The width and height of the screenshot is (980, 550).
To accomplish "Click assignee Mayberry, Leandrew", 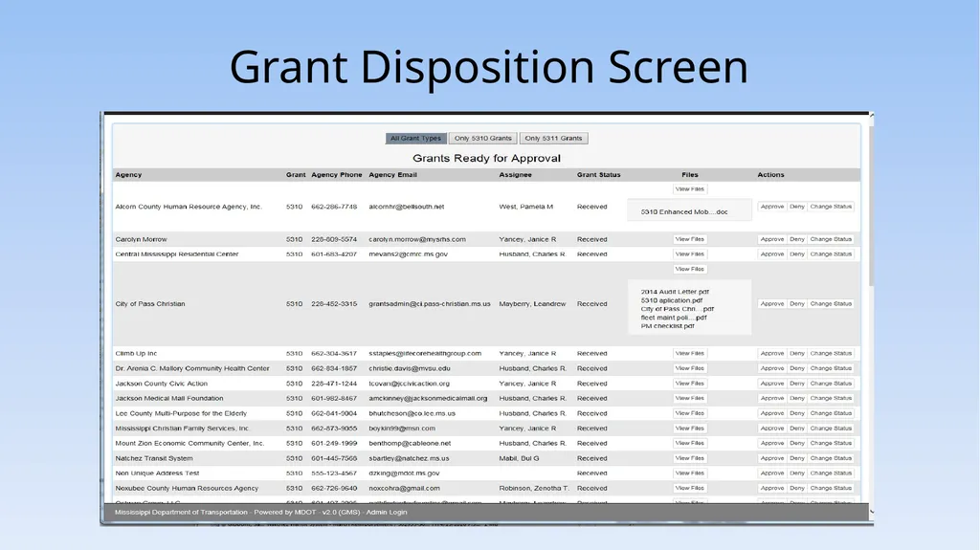I will (x=532, y=304).
